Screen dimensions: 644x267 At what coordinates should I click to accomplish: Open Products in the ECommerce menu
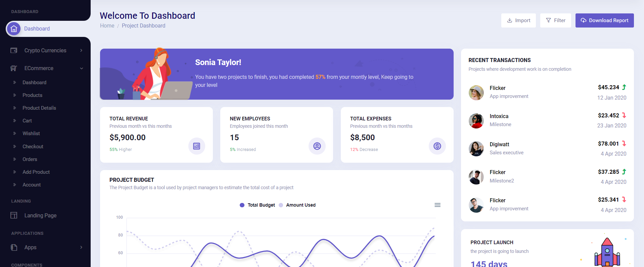[x=32, y=95]
